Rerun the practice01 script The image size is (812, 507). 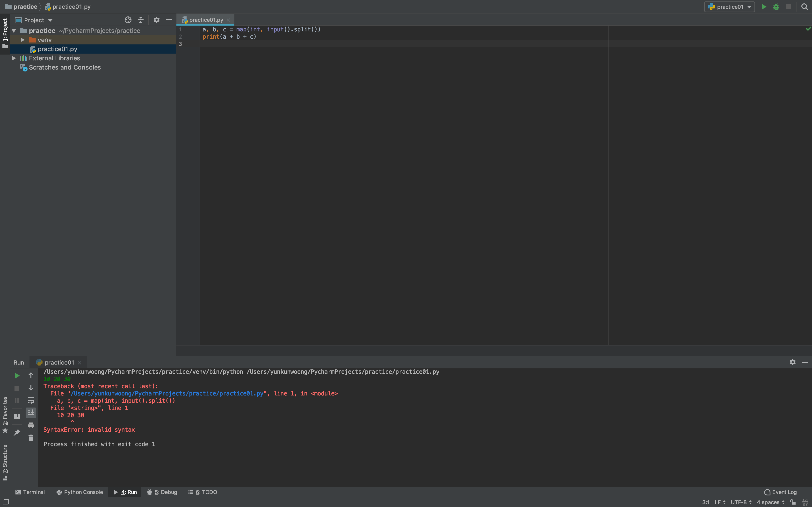click(x=17, y=376)
